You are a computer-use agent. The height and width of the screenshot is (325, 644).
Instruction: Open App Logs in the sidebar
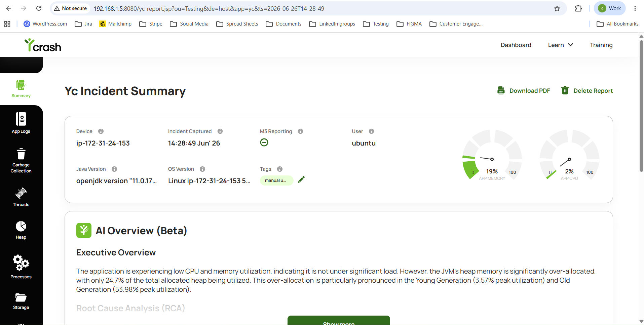coord(21,123)
